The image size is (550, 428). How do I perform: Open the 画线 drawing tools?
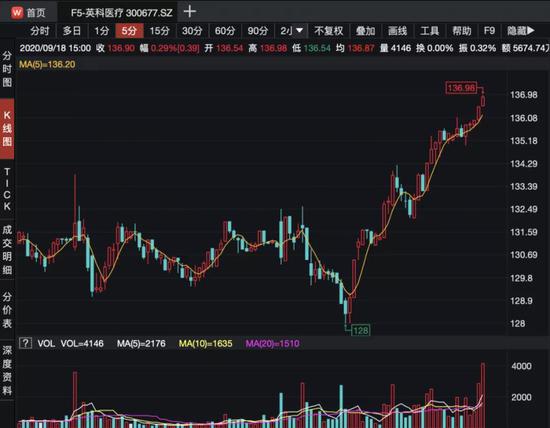tap(397, 31)
